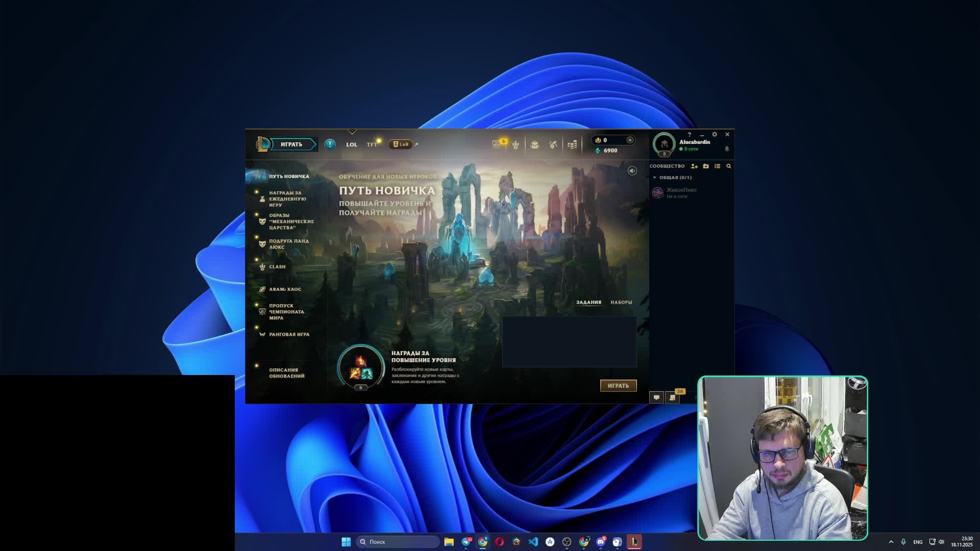Open friend list view options
Image resolution: width=980 pixels, height=551 pixels.
(x=717, y=166)
